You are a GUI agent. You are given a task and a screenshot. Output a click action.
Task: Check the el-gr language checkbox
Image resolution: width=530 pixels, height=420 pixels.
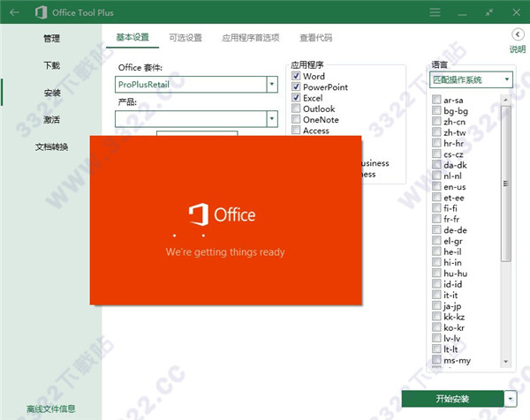[436, 240]
